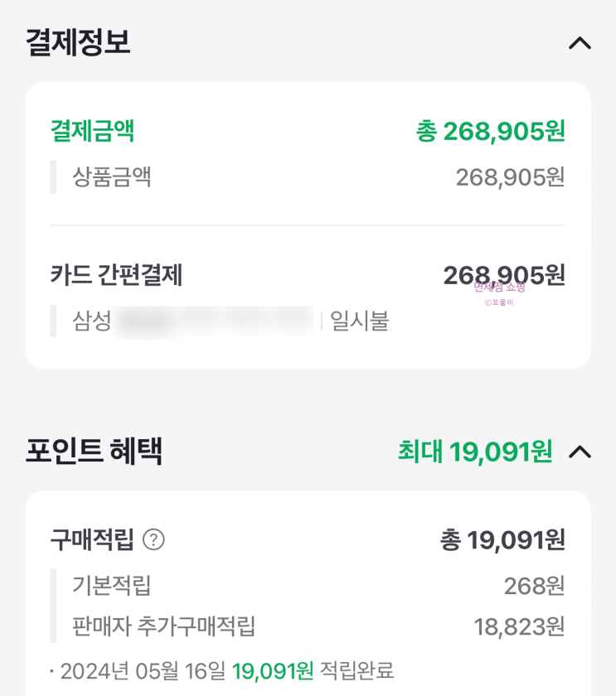Click the green 총 268,905원 total
The image size is (616, 696).
[490, 131]
